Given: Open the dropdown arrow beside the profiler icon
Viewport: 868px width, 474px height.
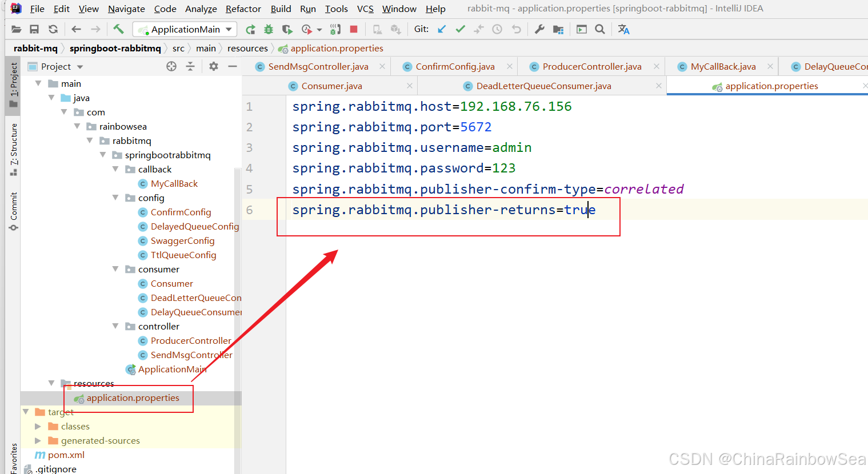Looking at the screenshot, I should point(319,30).
